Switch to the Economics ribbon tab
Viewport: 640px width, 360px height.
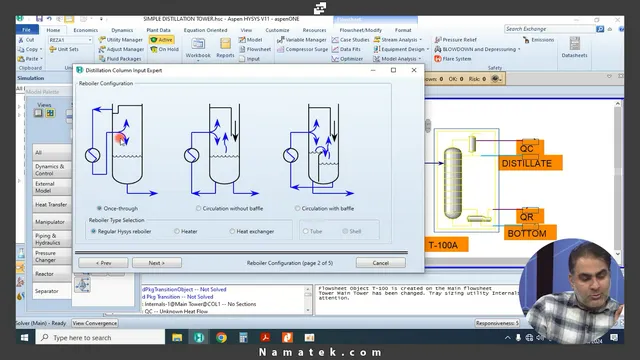coord(85,30)
